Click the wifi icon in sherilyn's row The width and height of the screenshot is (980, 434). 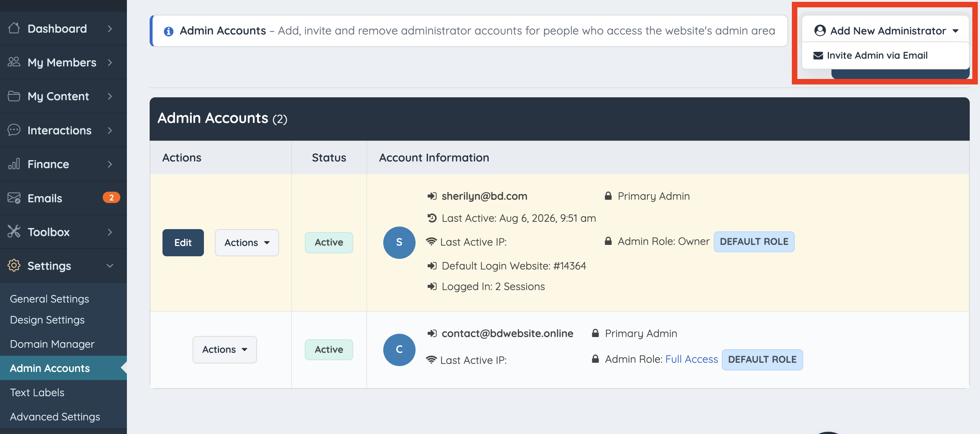coord(431,241)
